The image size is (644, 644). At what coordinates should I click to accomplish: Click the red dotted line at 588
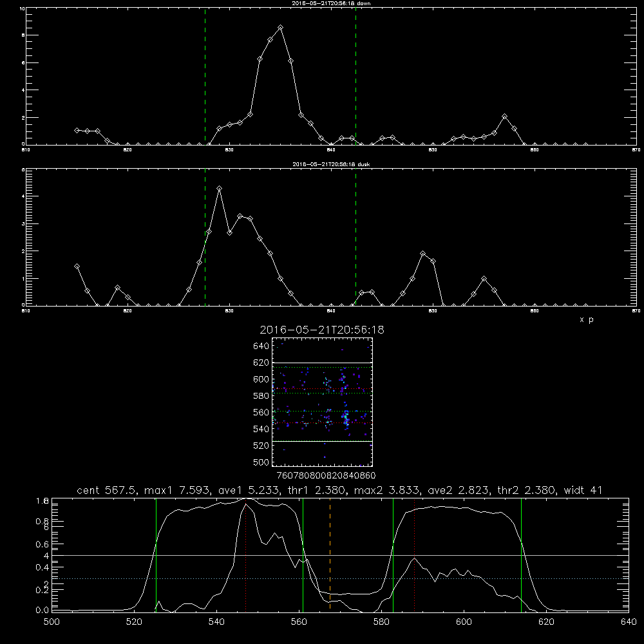tap(414, 555)
